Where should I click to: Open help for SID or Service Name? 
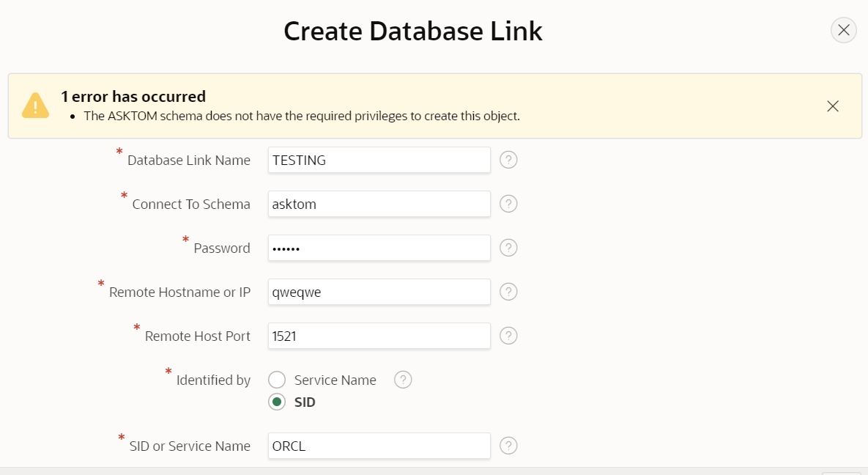[508, 445]
